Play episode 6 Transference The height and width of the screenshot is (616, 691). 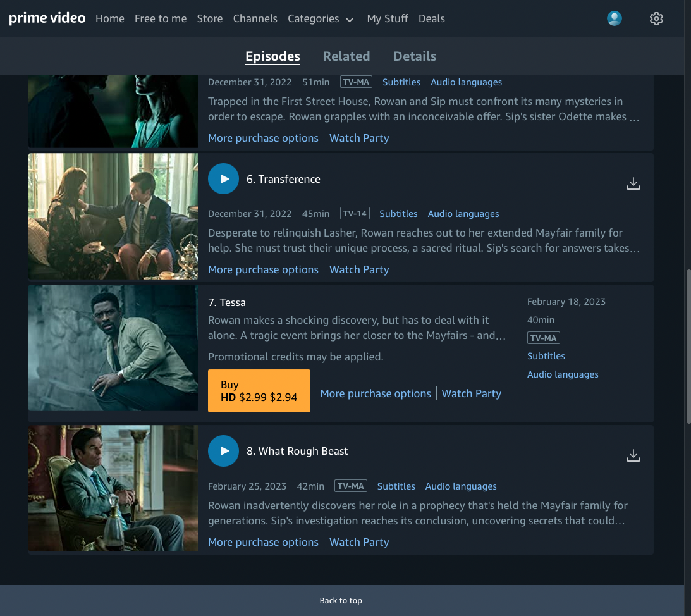click(223, 179)
